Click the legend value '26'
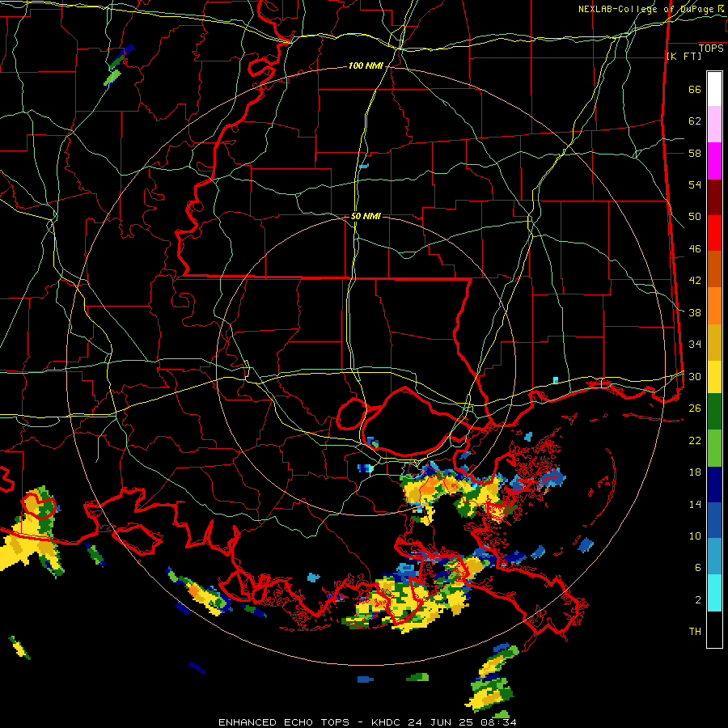 pyautogui.click(x=695, y=408)
